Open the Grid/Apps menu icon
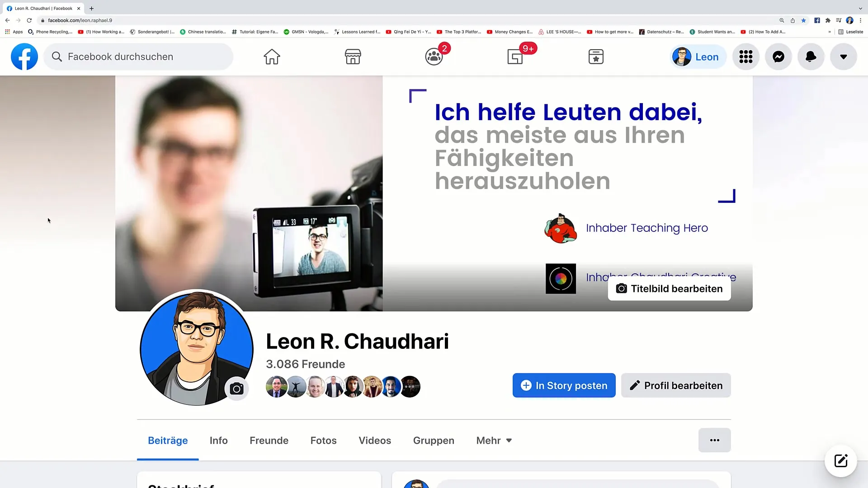The width and height of the screenshot is (868, 488). (x=746, y=56)
